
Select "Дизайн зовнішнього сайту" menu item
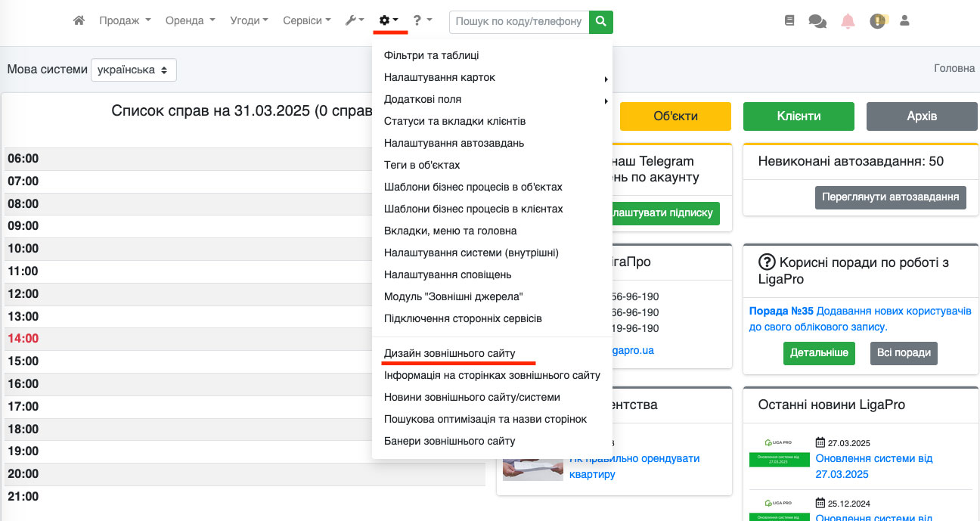[449, 353]
